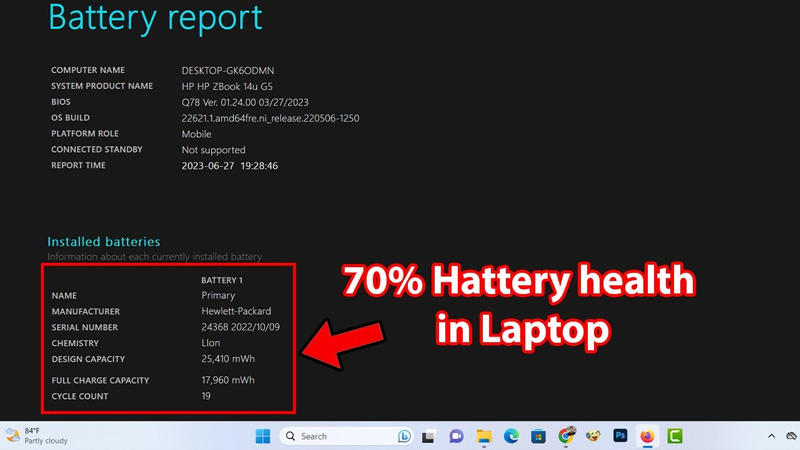The image size is (800, 450).
Task: Click the Installed batteries heading
Action: 104,241
